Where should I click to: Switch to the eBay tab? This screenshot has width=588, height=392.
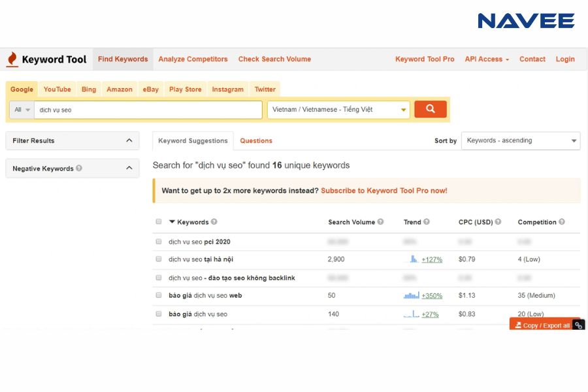tap(151, 90)
